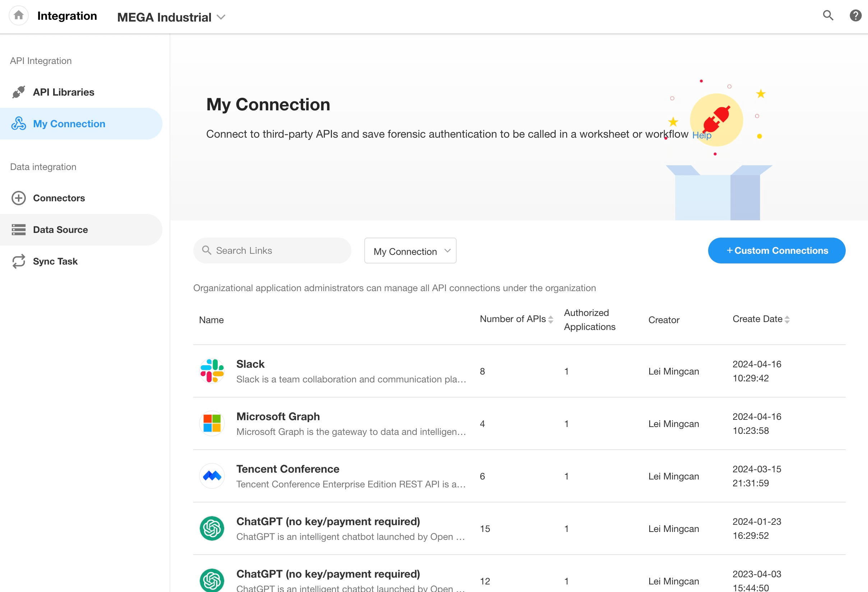
Task: Go to Data Source section
Action: [60, 229]
